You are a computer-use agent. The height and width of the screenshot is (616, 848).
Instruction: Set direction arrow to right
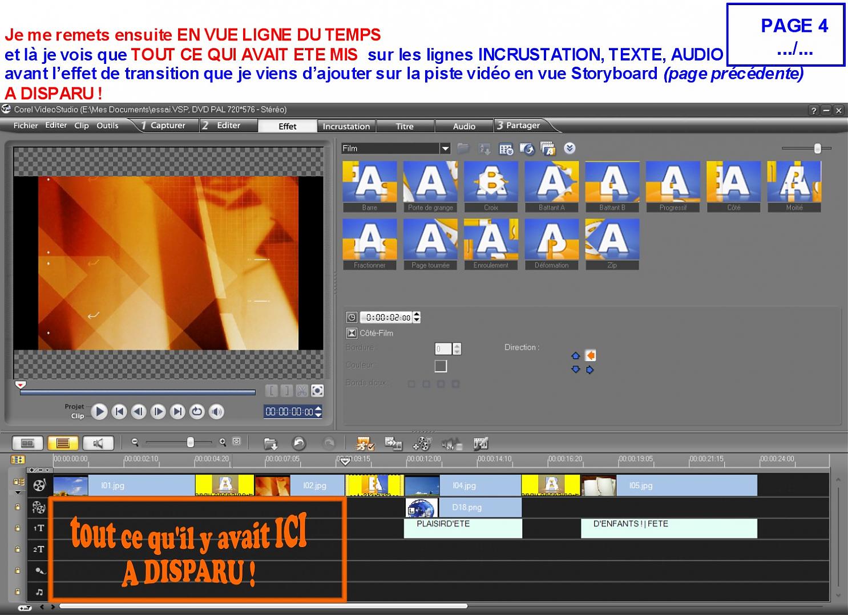point(590,370)
